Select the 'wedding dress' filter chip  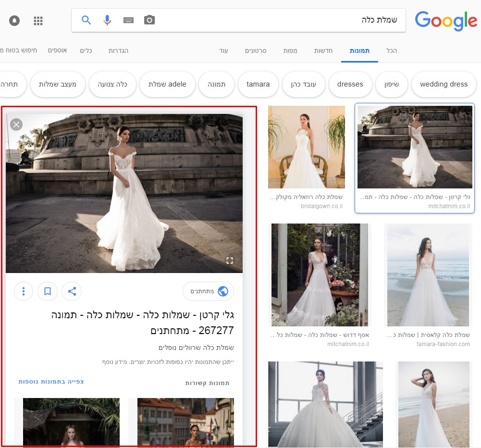point(444,84)
